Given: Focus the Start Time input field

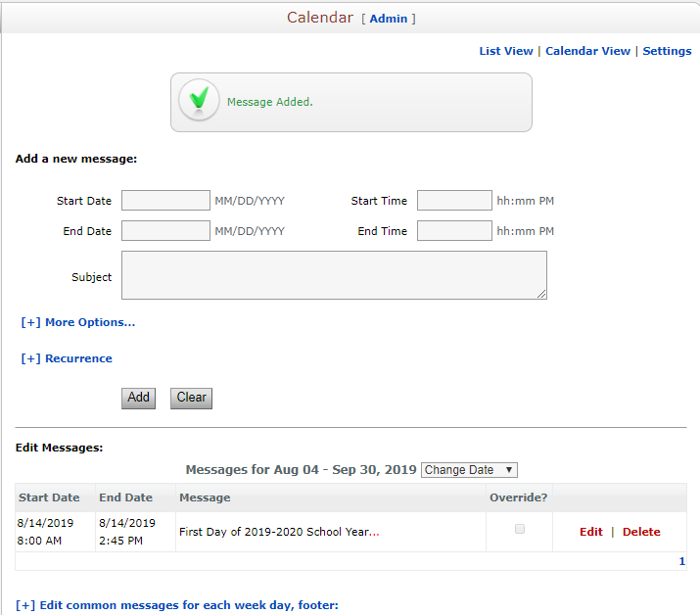Looking at the screenshot, I should click(454, 200).
